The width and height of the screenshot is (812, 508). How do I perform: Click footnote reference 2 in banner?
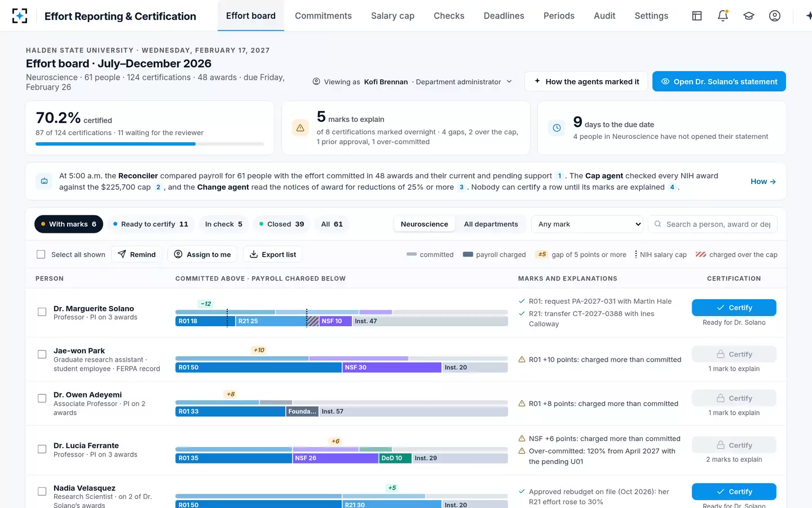click(x=158, y=187)
